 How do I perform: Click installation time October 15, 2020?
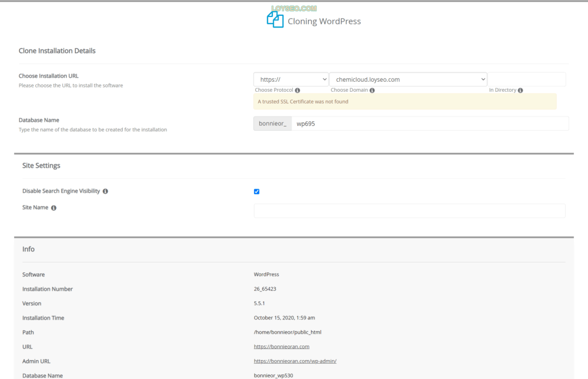[284, 317]
